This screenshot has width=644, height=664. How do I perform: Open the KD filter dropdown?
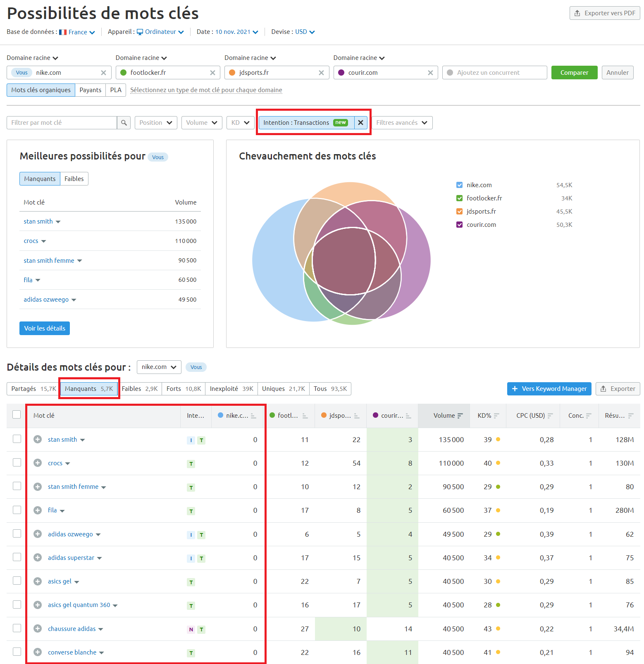tap(240, 123)
